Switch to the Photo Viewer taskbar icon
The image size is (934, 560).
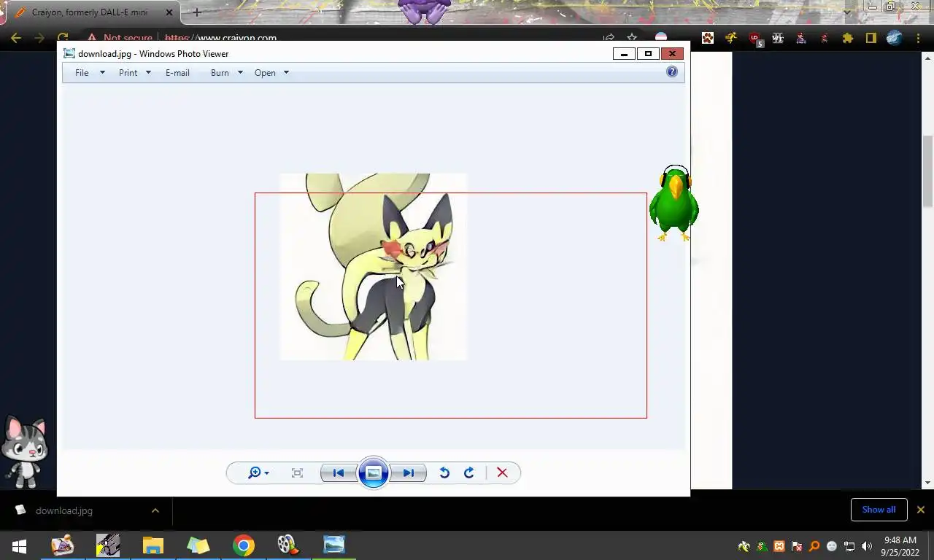pos(334,545)
